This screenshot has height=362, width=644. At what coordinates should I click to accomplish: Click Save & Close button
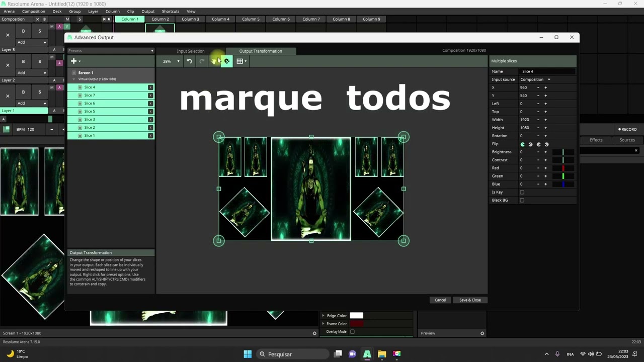point(470,300)
